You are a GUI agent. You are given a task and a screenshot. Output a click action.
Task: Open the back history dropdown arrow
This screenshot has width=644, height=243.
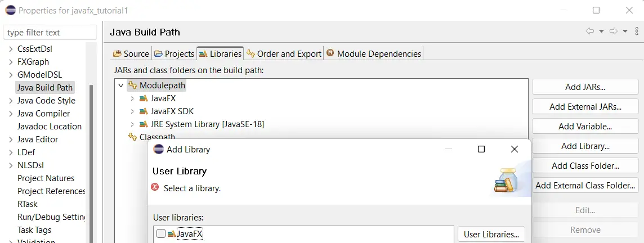[601, 31]
